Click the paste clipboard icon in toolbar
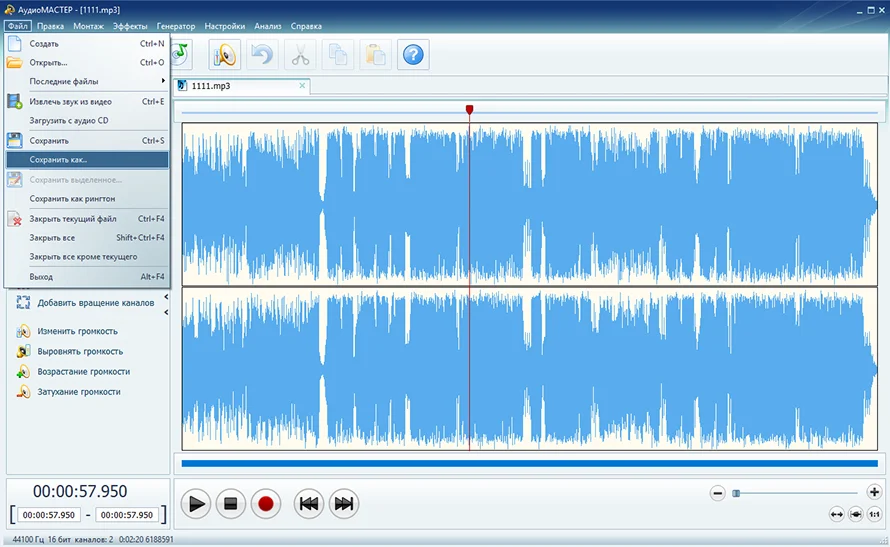This screenshot has height=547, width=890. (376, 55)
